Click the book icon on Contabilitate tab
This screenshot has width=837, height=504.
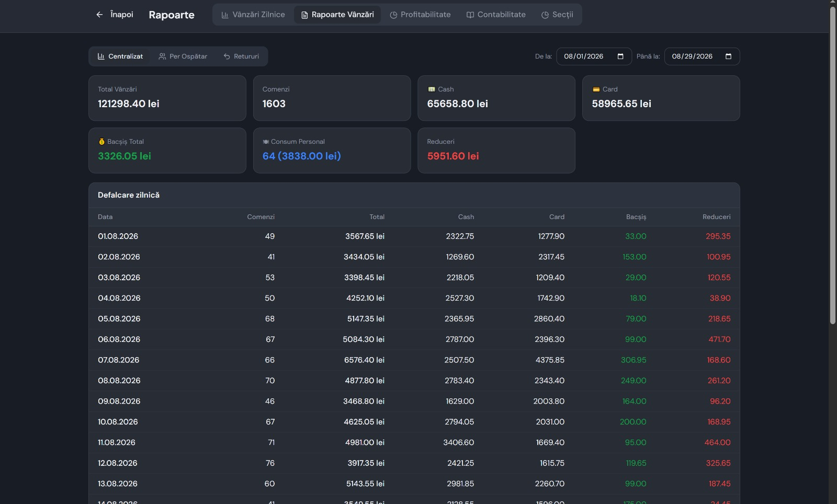coord(470,15)
